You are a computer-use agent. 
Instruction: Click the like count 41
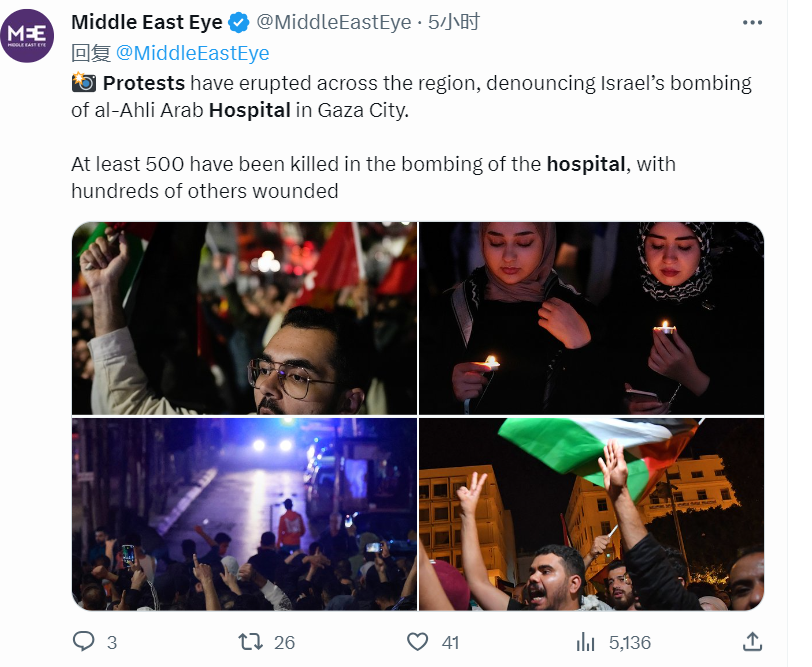coord(451,643)
